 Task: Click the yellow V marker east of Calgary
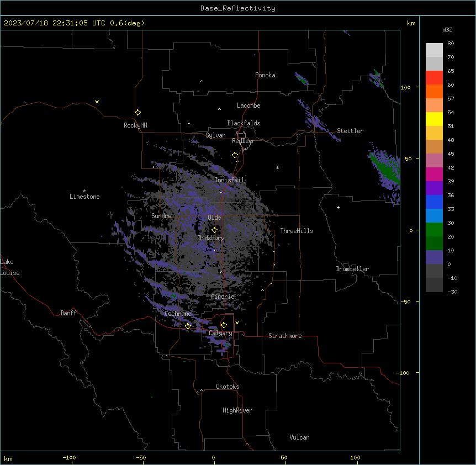(x=237, y=323)
